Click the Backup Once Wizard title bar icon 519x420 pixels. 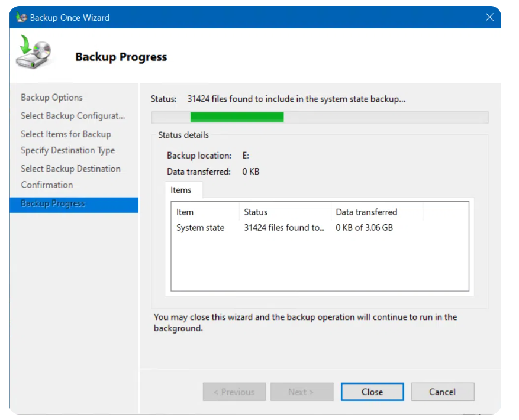tap(21, 17)
